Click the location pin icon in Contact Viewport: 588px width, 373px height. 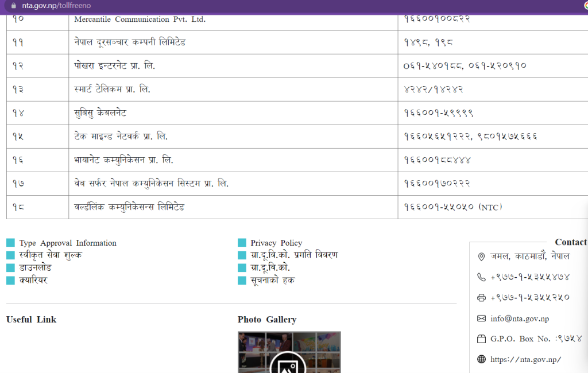click(481, 257)
